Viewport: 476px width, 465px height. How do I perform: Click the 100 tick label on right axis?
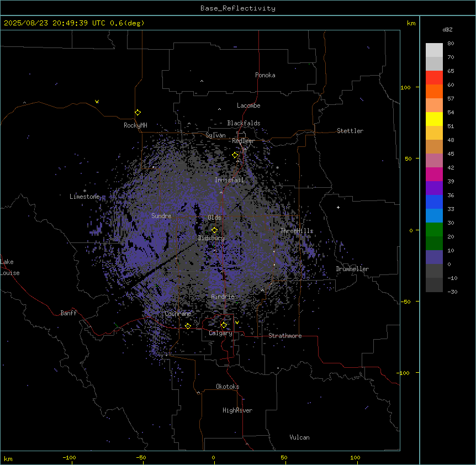click(x=405, y=87)
